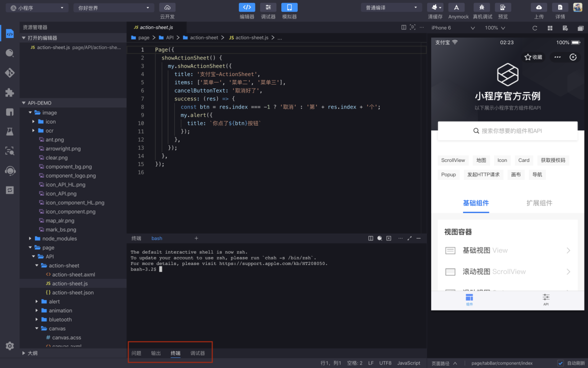This screenshot has height=368, width=588.
Task: Open the 详情 document icon
Action: click(560, 7)
